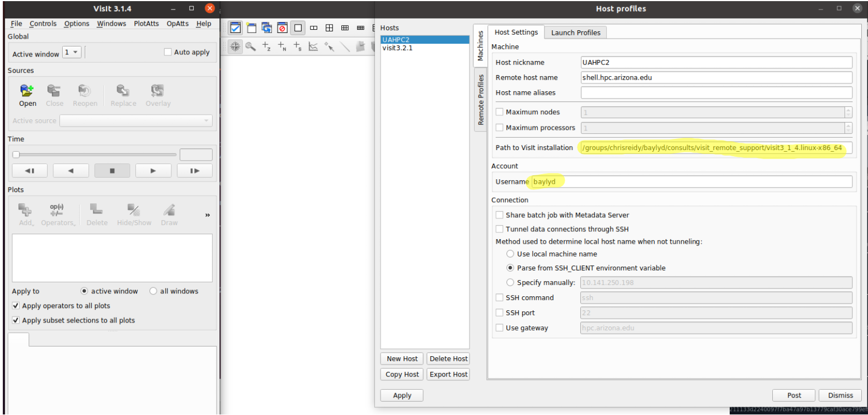Select the 2x3 window layout icon

coord(345,27)
